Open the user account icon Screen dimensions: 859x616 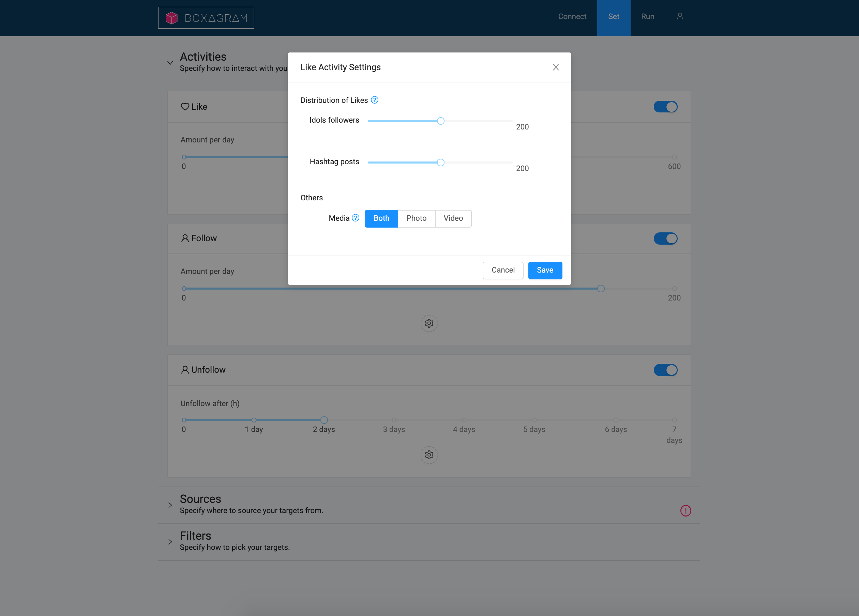pyautogui.click(x=680, y=16)
